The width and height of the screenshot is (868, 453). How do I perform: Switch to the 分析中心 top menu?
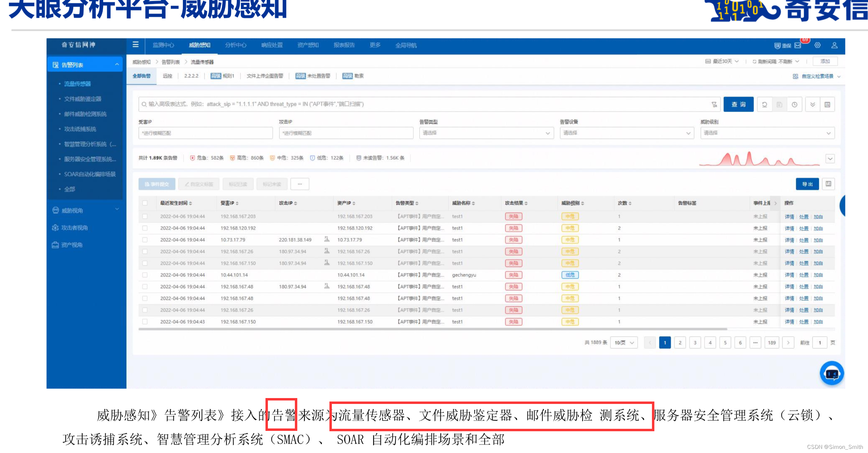(x=235, y=45)
